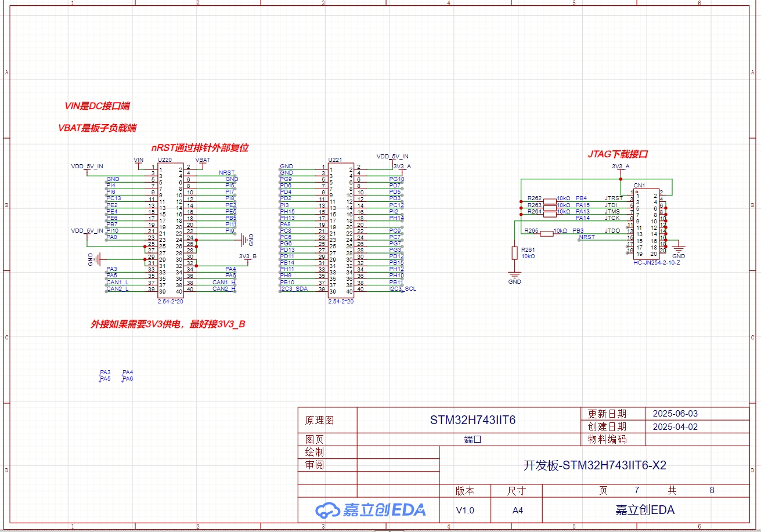761x532 pixels.
Task: Click the R264 resistor label
Action: point(535,211)
